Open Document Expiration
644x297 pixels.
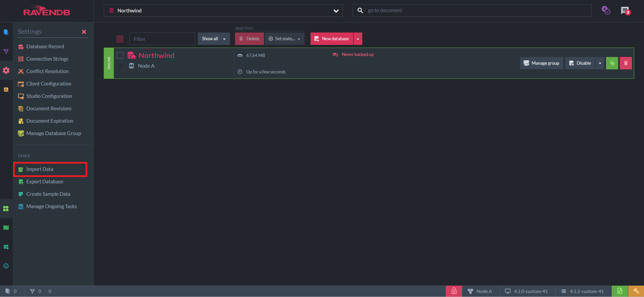pyautogui.click(x=50, y=121)
